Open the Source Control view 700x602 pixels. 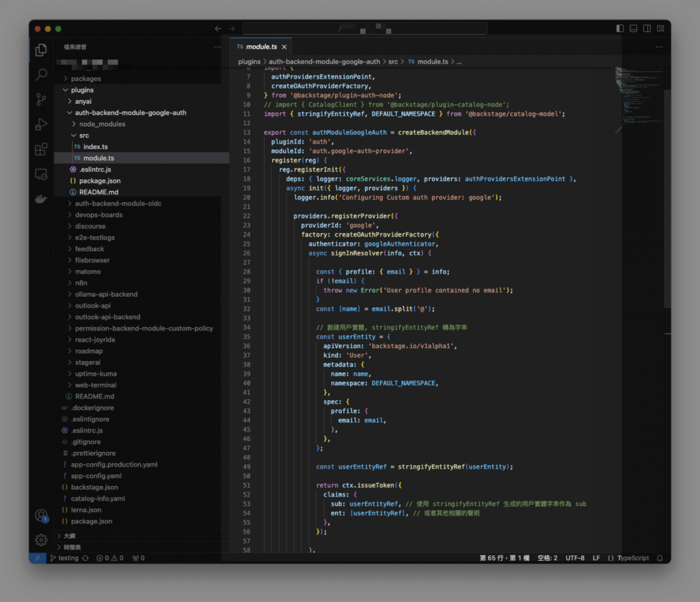41,100
